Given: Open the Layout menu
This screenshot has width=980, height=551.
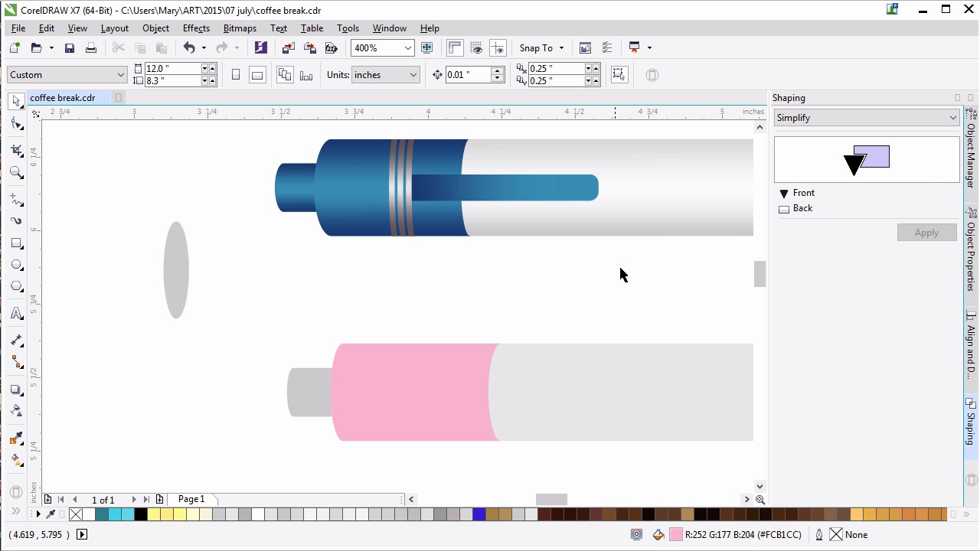Looking at the screenshot, I should pos(114,28).
